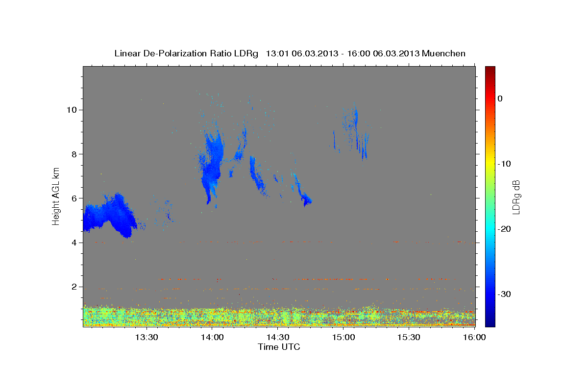Click the '15:00' time tick label

coord(344,337)
